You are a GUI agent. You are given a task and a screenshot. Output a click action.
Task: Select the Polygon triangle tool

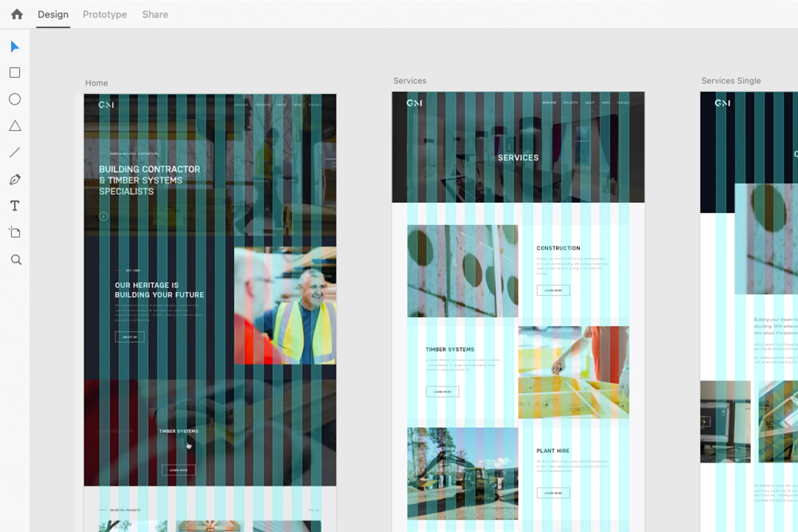(x=15, y=126)
